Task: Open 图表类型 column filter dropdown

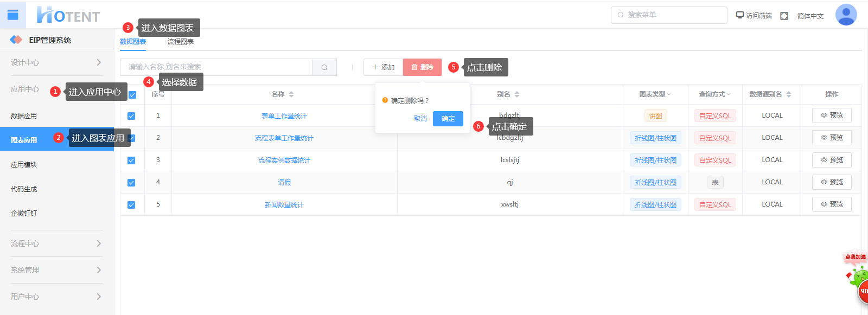Action: [669, 94]
